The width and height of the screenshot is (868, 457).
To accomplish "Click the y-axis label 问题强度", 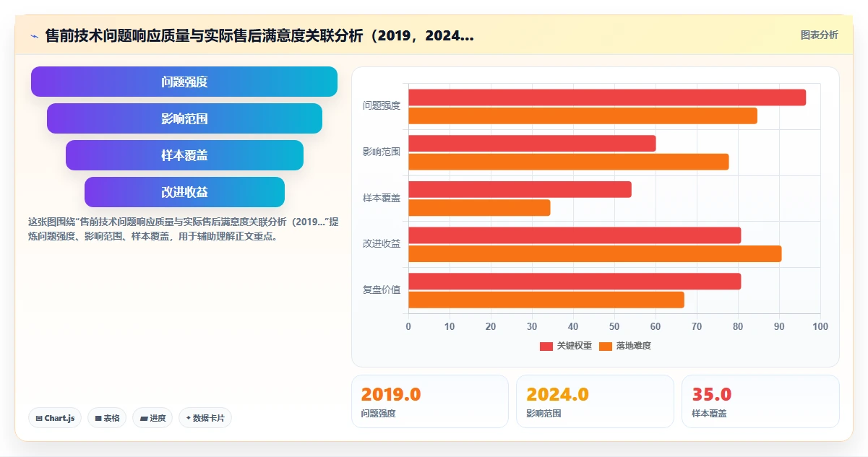I will [x=382, y=105].
